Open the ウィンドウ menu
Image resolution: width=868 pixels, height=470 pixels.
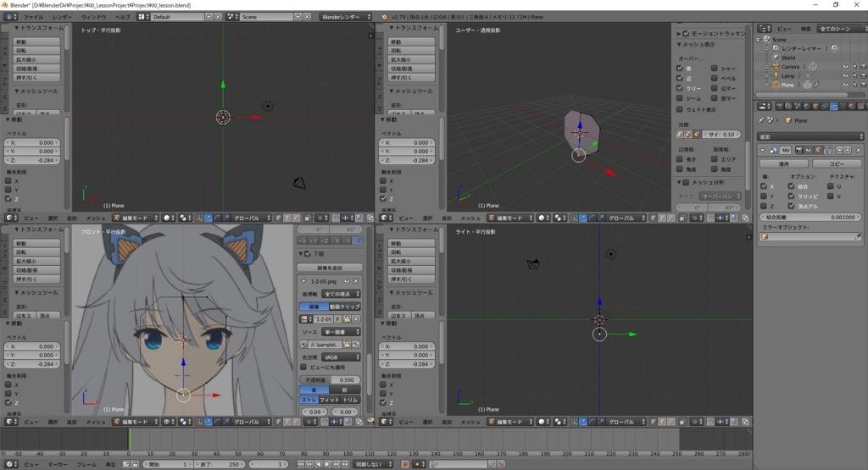pyautogui.click(x=94, y=17)
